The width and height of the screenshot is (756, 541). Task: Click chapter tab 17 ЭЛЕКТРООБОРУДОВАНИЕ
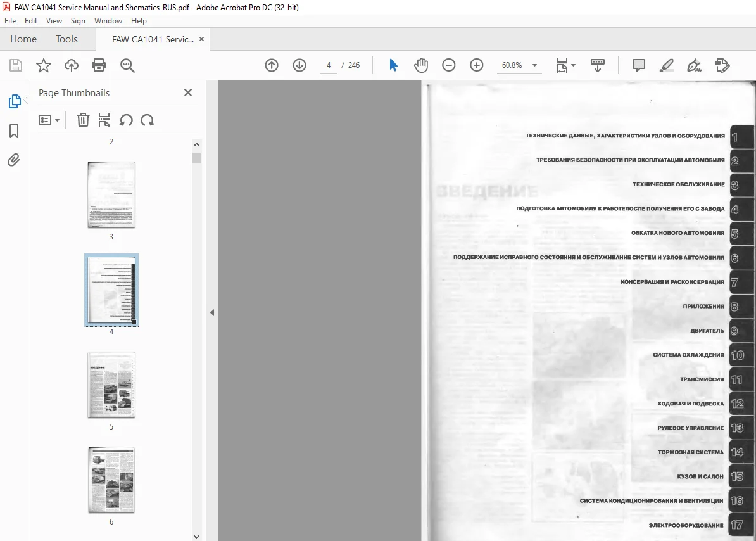pos(740,525)
